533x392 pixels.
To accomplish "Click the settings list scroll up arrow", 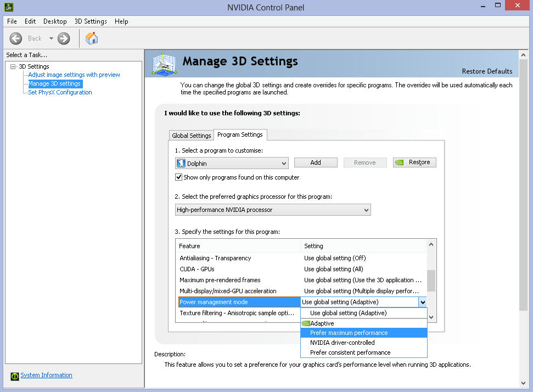I will coord(431,244).
